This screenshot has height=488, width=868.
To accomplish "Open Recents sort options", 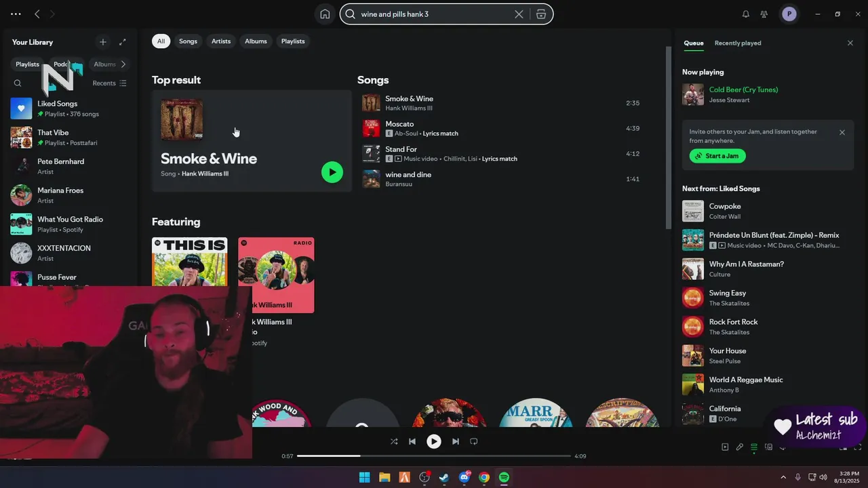I will pyautogui.click(x=109, y=83).
